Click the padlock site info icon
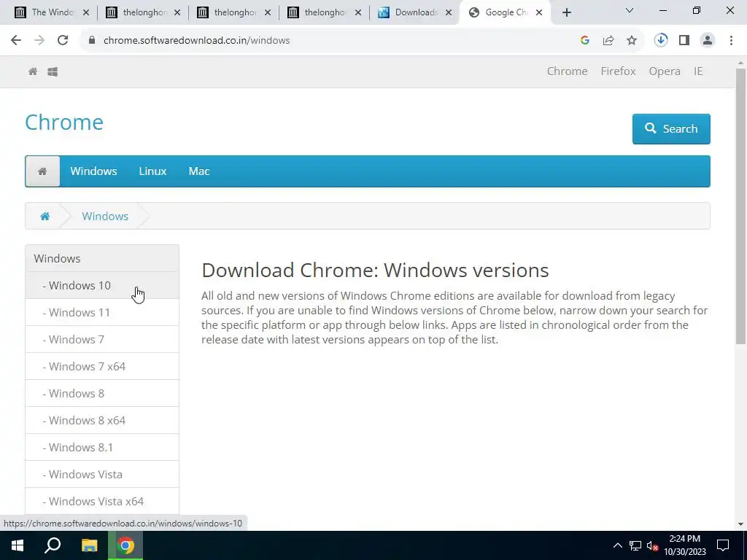Screen dimensions: 747x560 [x=92, y=41]
